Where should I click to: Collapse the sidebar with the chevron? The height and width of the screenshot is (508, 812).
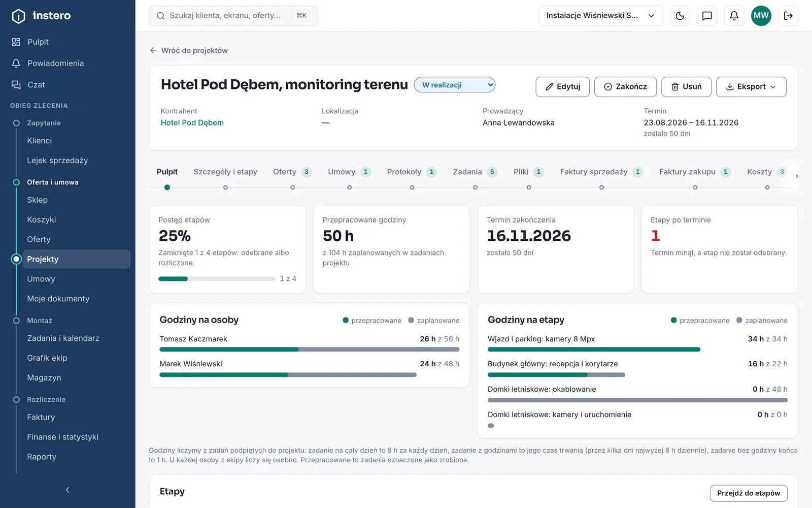click(67, 490)
